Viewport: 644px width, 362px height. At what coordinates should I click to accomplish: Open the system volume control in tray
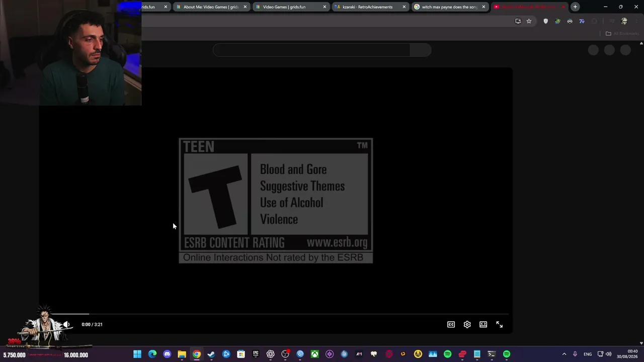(x=608, y=354)
